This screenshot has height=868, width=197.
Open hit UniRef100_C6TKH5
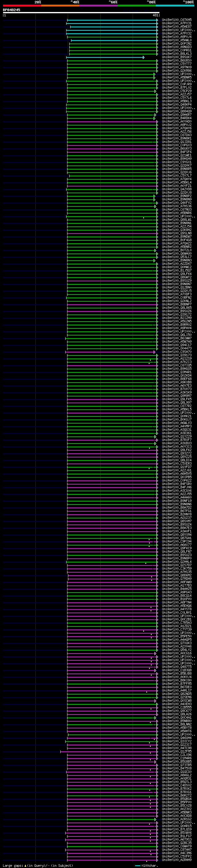(x=177, y=20)
